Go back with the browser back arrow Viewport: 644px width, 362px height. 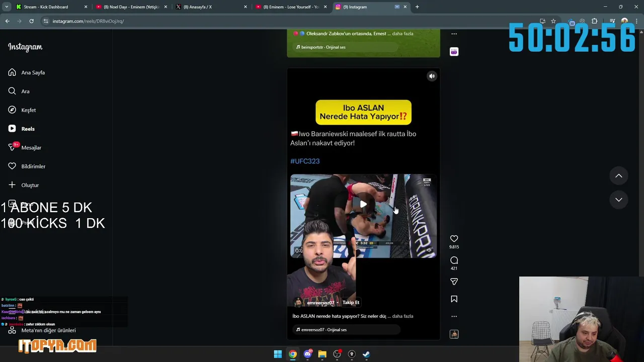tap(7, 21)
